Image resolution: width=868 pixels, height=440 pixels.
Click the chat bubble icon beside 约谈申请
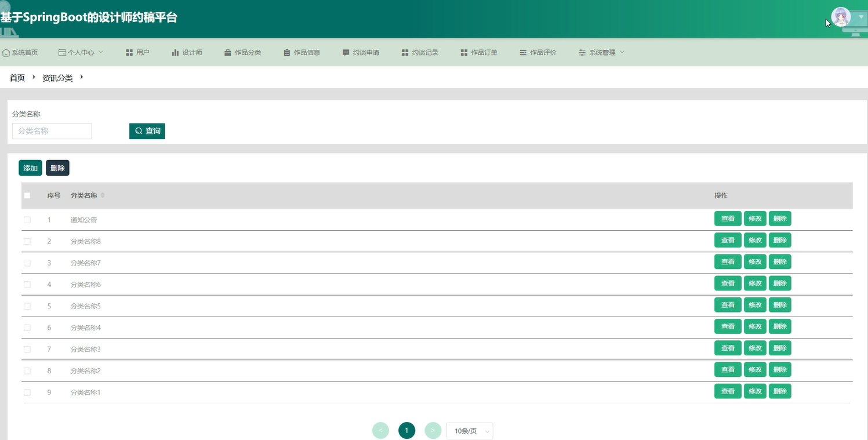point(346,53)
